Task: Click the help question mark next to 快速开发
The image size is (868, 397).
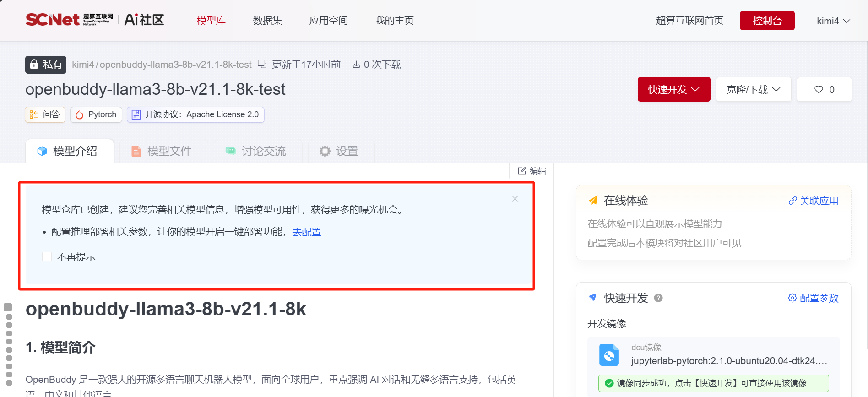Action: 658,298
